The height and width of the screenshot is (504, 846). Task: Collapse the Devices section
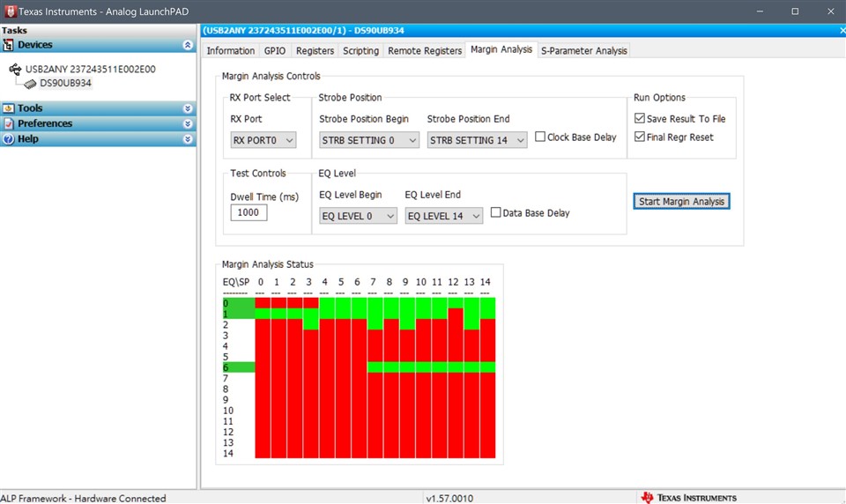click(x=187, y=45)
